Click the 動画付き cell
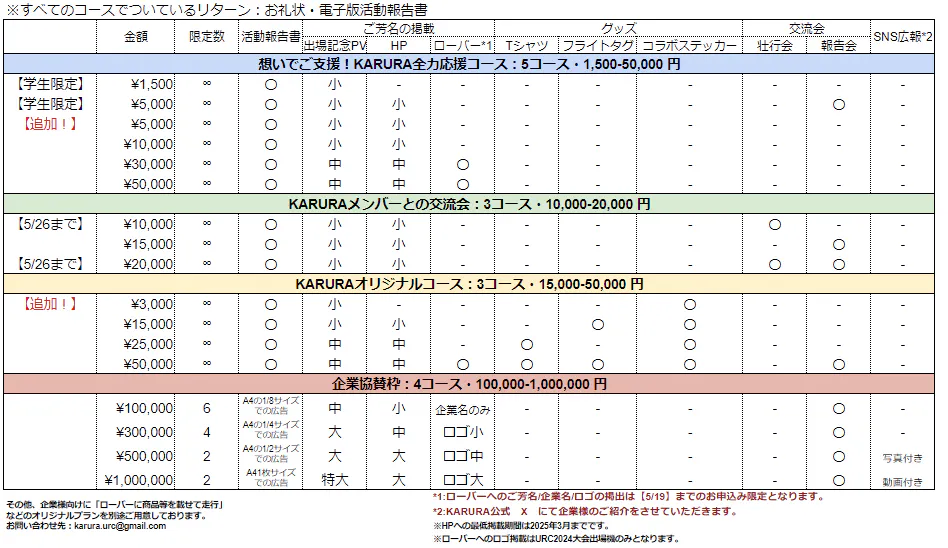This screenshot has width=948, height=548. 902,480
